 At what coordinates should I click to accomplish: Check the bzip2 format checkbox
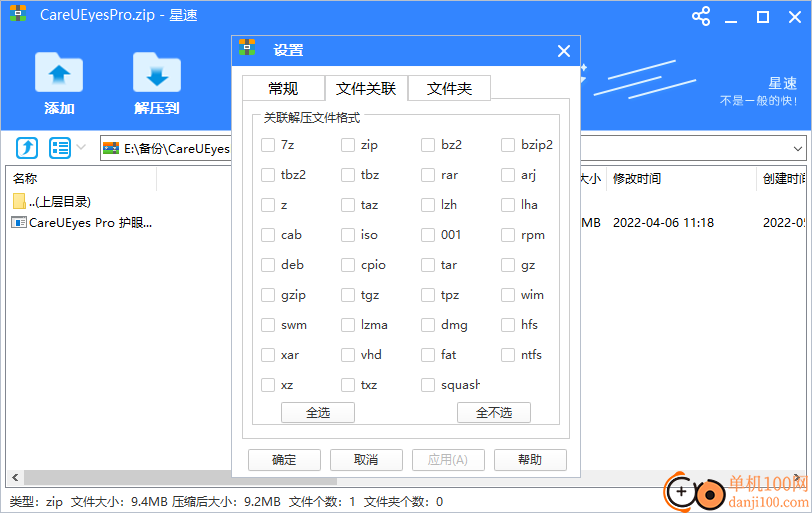click(x=508, y=145)
